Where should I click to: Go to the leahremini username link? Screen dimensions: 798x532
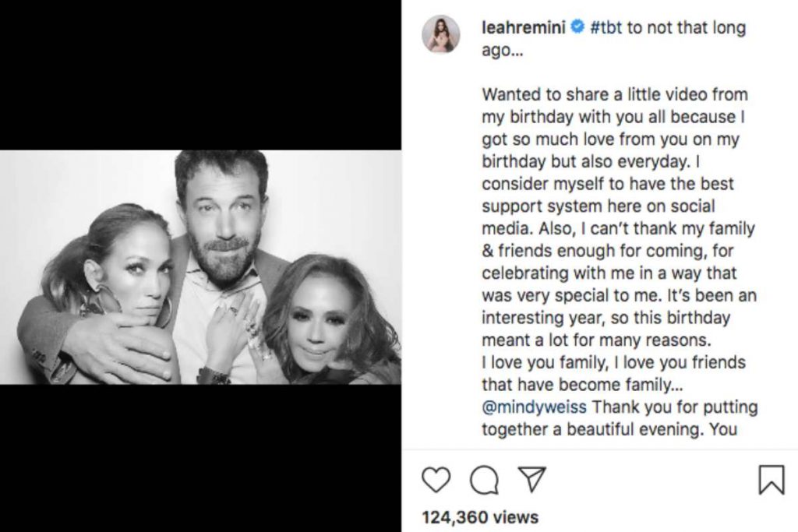[526, 29]
